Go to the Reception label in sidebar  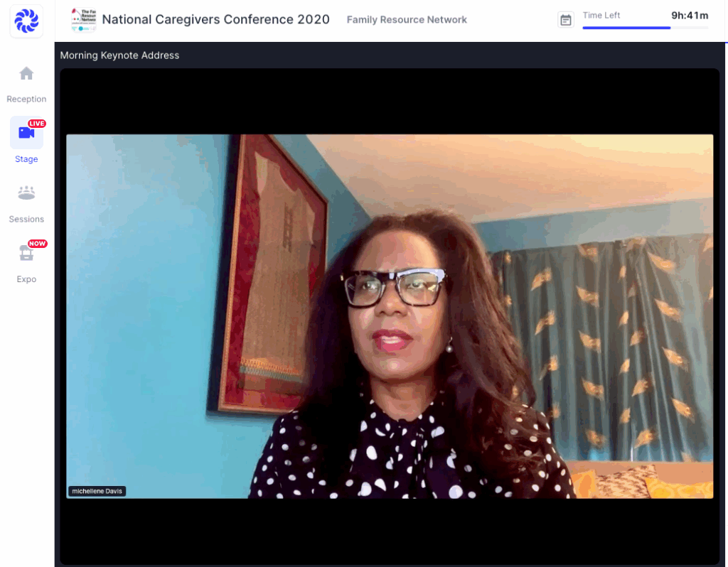26,99
